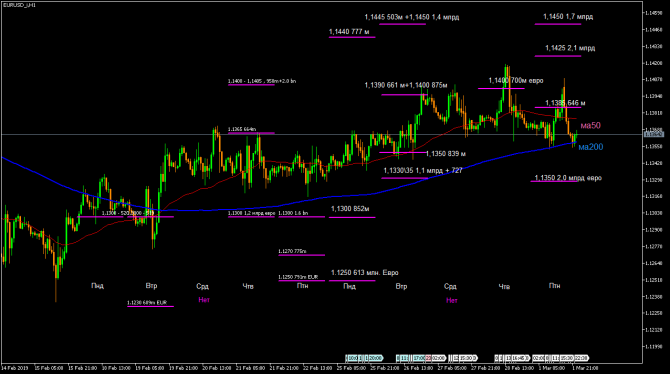Select the "1 Mar 21:00" time axis label

click(x=585, y=368)
